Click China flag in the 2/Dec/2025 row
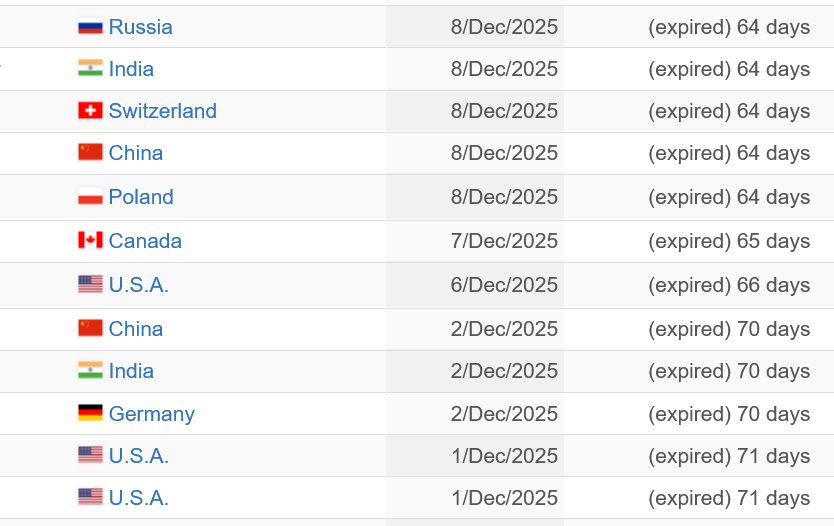The width and height of the screenshot is (834, 526). pos(90,329)
